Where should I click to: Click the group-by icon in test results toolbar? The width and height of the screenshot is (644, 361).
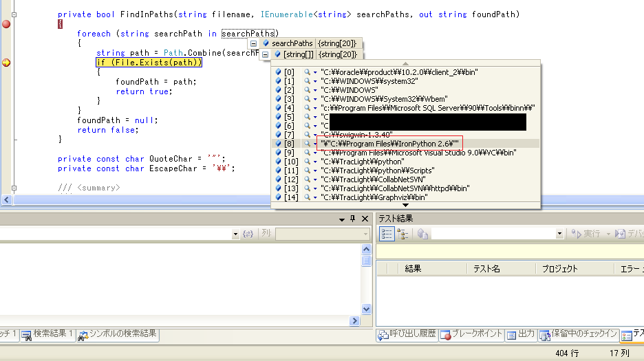tap(404, 234)
